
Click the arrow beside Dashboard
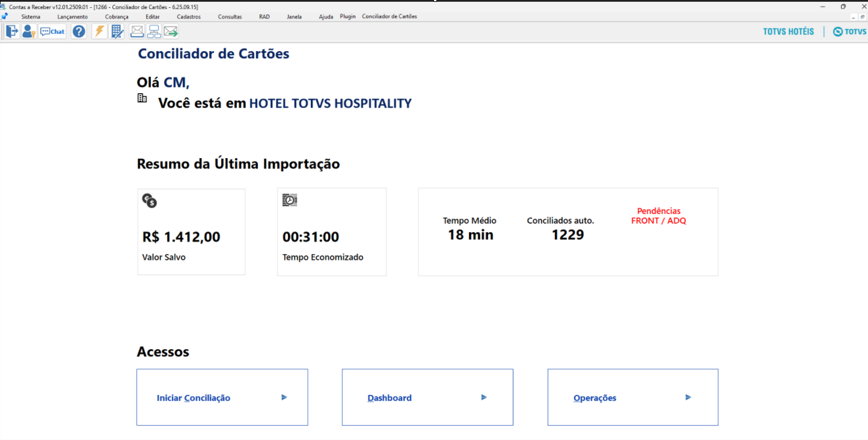(484, 397)
